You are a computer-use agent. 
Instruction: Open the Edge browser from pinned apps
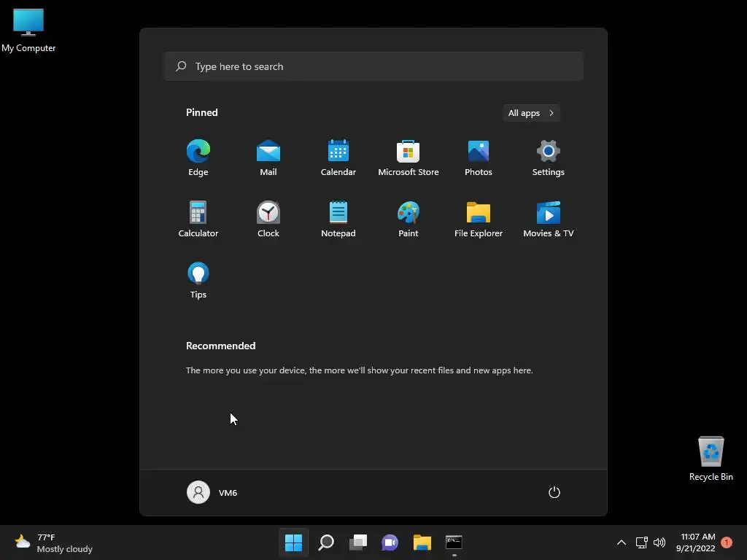(x=198, y=158)
